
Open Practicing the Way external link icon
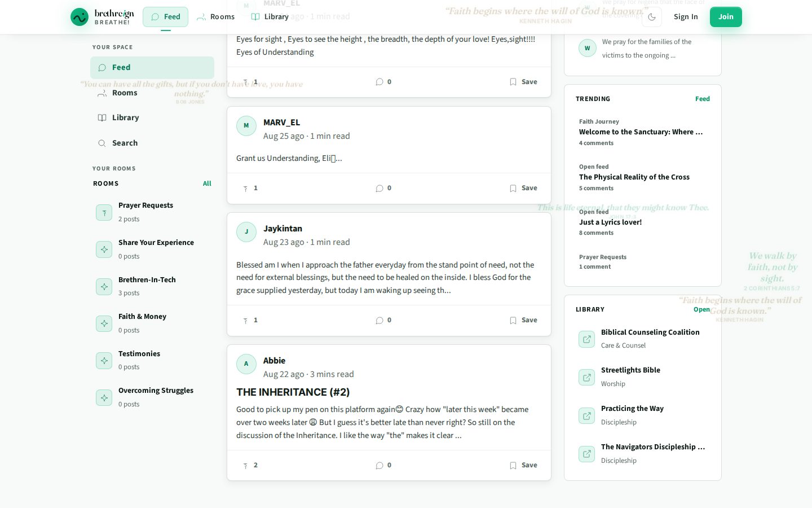point(587,416)
